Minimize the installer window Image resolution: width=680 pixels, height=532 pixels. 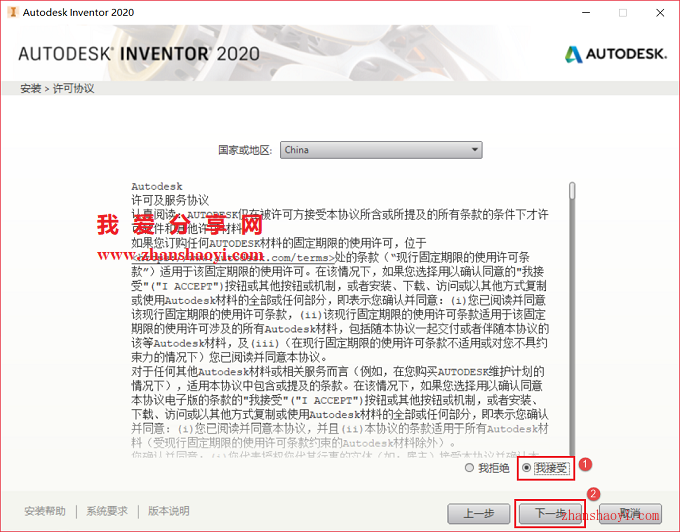pos(586,13)
